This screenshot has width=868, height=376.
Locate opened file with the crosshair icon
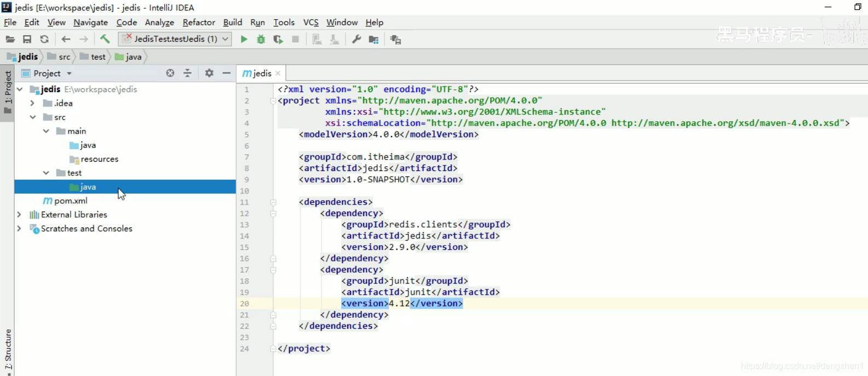pyautogui.click(x=170, y=73)
